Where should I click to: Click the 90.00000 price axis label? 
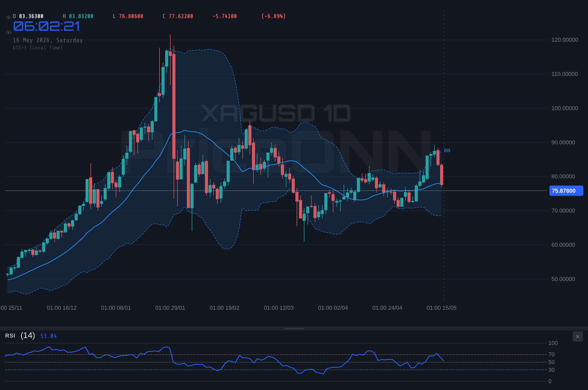click(563, 143)
